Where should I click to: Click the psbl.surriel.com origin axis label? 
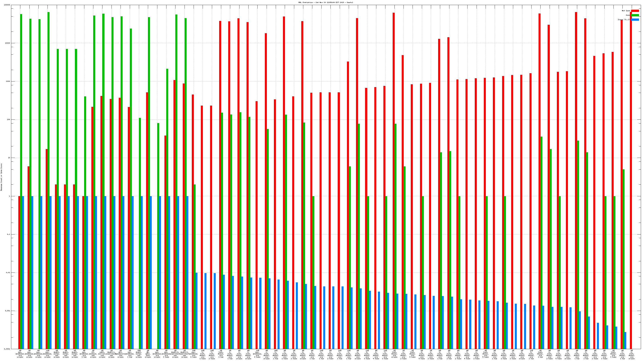click(x=102, y=354)
